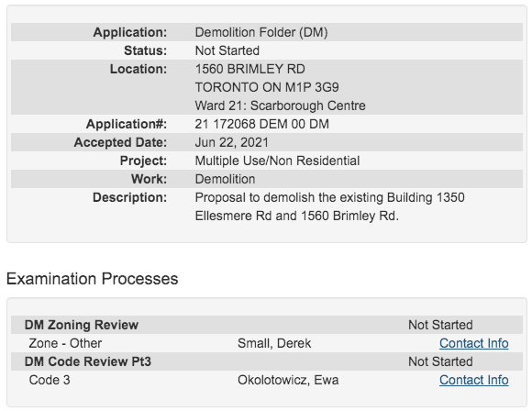The width and height of the screenshot is (532, 411).
Task: Click the TORONTO ON M1P 3G9 postal line
Action: pyautogui.click(x=267, y=87)
